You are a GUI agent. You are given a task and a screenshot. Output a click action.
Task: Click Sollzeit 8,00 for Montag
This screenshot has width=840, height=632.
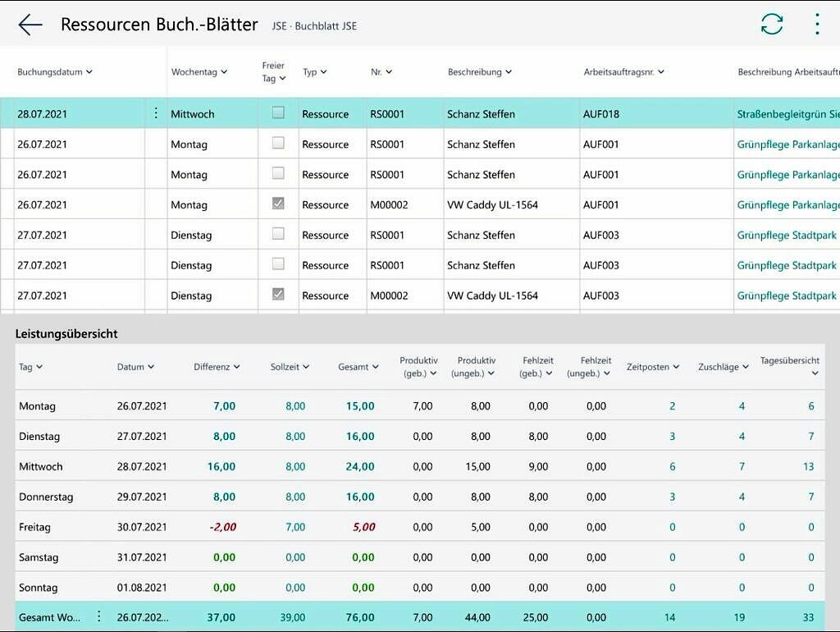click(x=295, y=406)
